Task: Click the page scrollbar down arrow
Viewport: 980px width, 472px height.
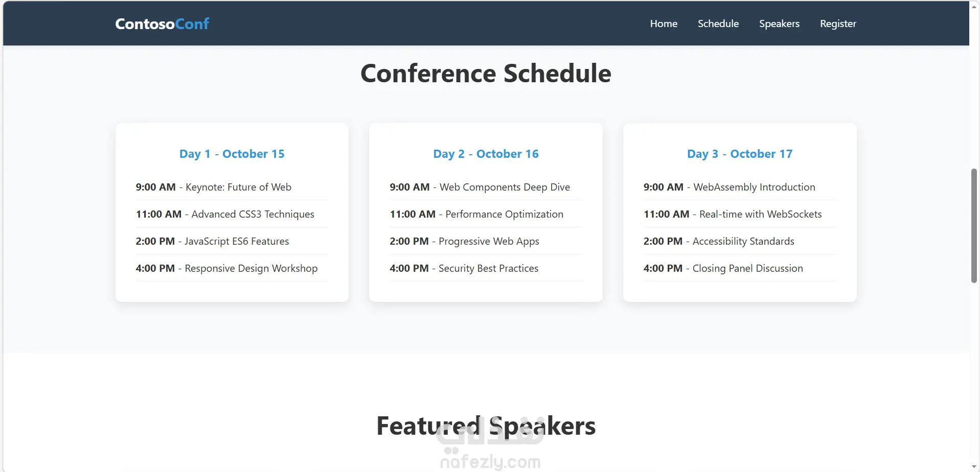Action: click(x=974, y=467)
